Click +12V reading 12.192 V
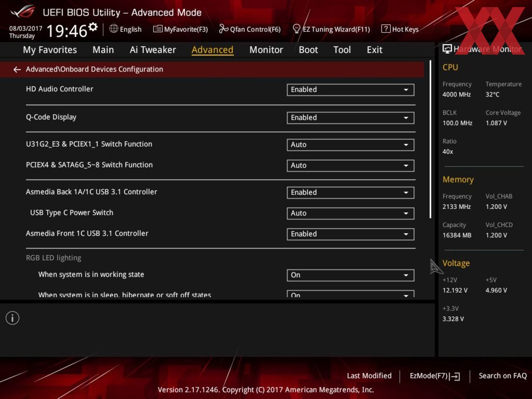This screenshot has width=532, height=399. 455,290
